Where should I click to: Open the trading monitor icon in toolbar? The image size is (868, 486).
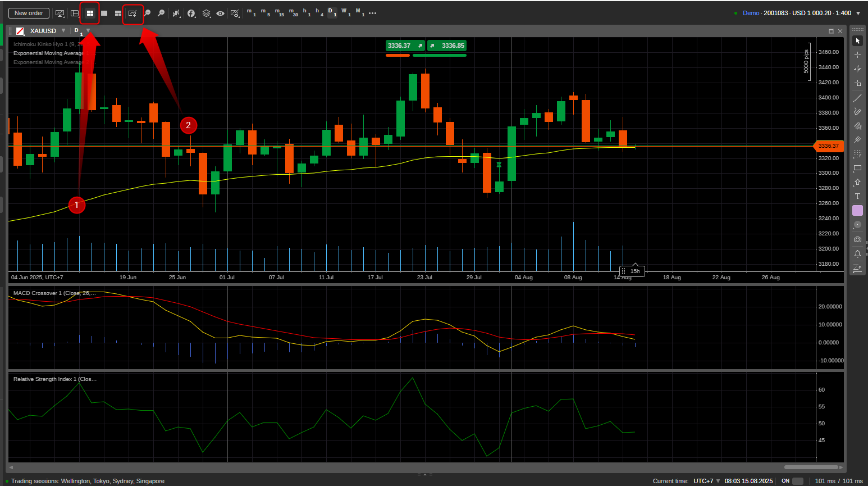pos(60,13)
